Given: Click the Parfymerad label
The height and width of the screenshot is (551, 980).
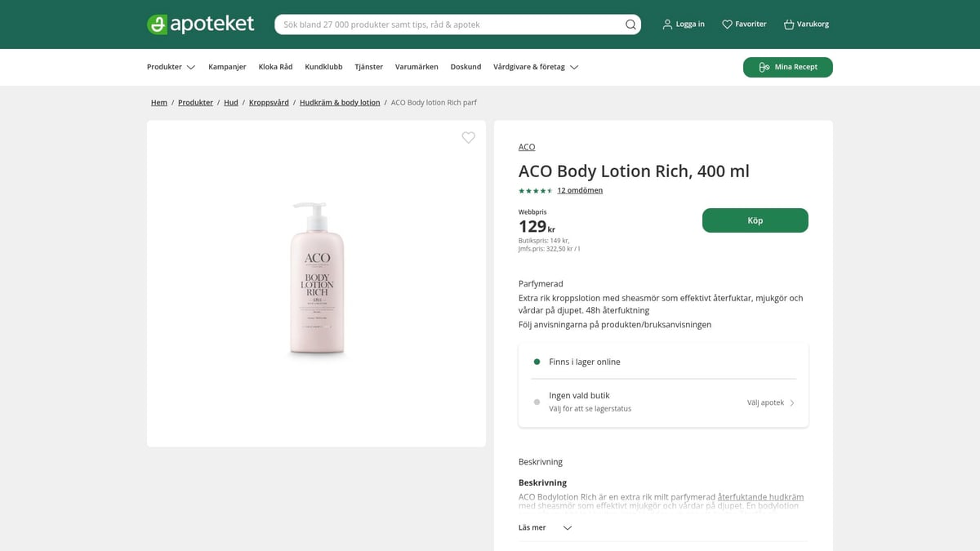Looking at the screenshot, I should click(x=541, y=284).
